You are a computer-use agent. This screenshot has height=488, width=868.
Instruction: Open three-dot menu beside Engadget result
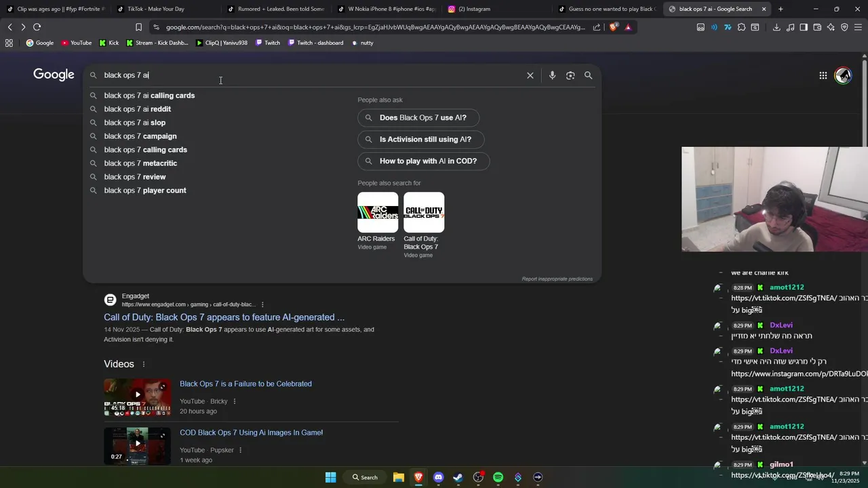pos(262,305)
